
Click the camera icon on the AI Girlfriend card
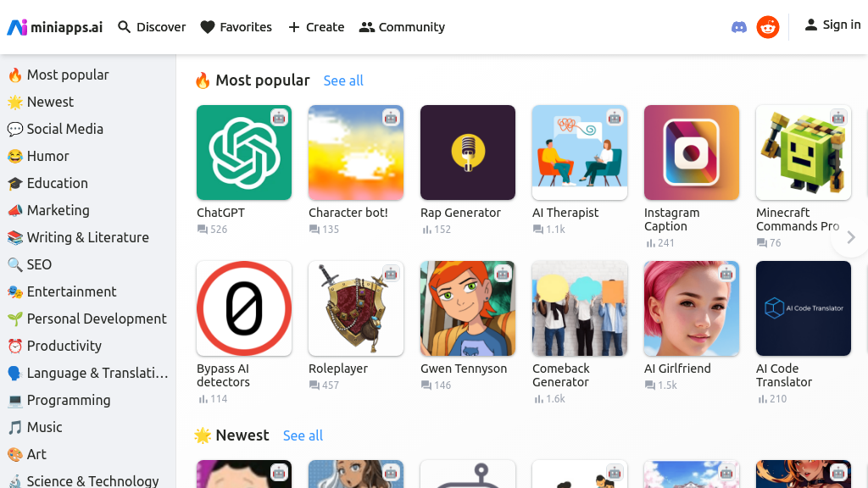coord(726,274)
